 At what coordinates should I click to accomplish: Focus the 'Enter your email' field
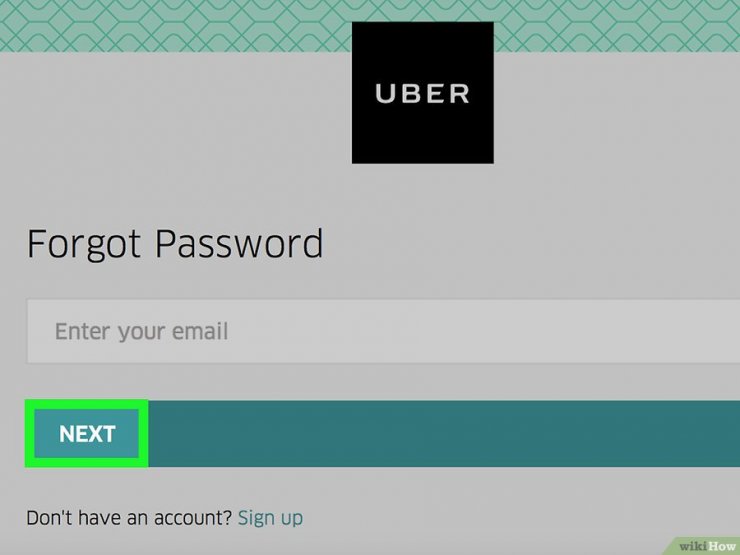pyautogui.click(x=383, y=331)
